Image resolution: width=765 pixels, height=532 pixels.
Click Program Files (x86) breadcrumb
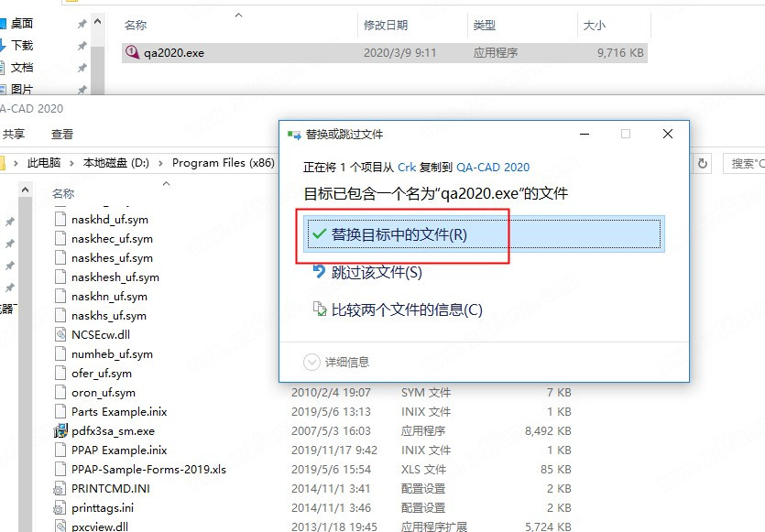pyautogui.click(x=224, y=163)
